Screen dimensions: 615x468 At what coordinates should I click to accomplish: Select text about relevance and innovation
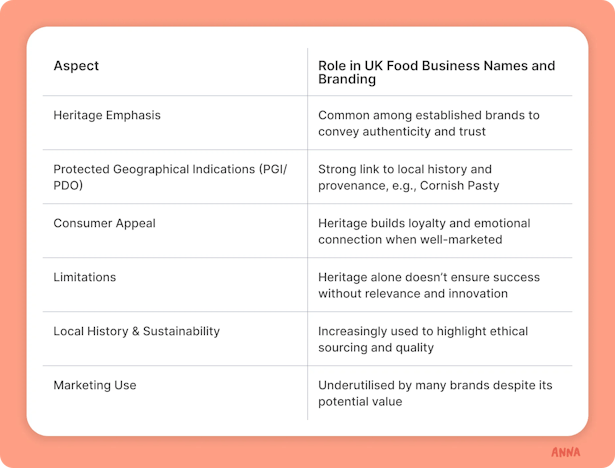[x=429, y=285]
